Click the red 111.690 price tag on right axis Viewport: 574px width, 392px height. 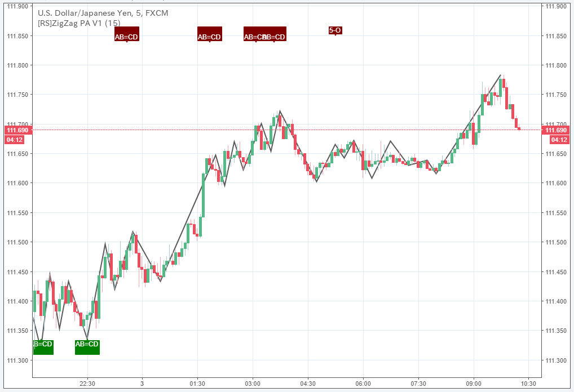click(555, 131)
